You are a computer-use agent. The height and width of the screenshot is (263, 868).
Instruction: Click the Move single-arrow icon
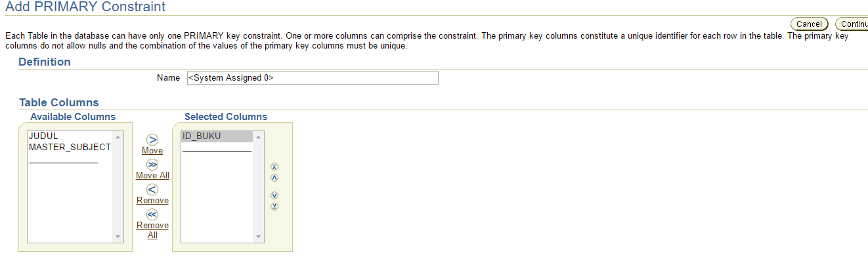152,140
